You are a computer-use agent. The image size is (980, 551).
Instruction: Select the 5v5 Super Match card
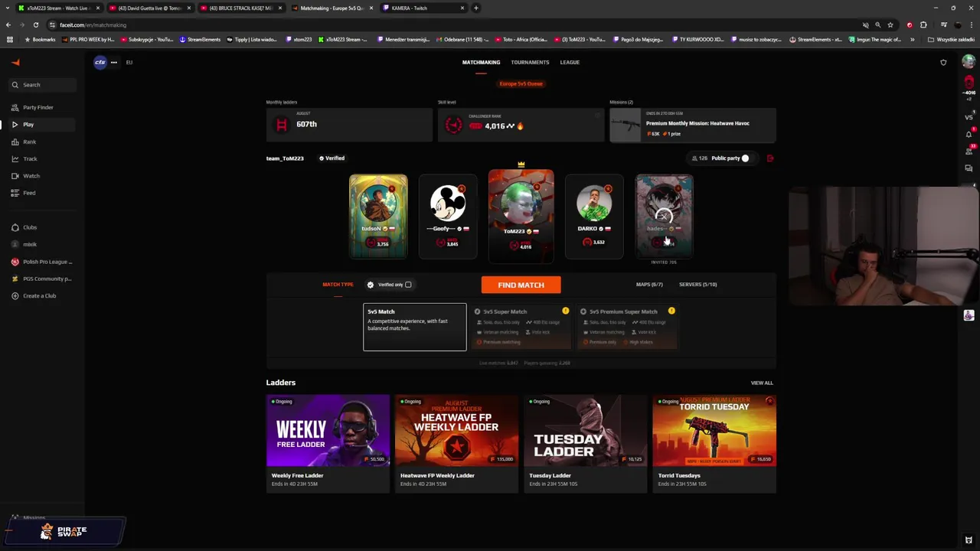pyautogui.click(x=521, y=327)
